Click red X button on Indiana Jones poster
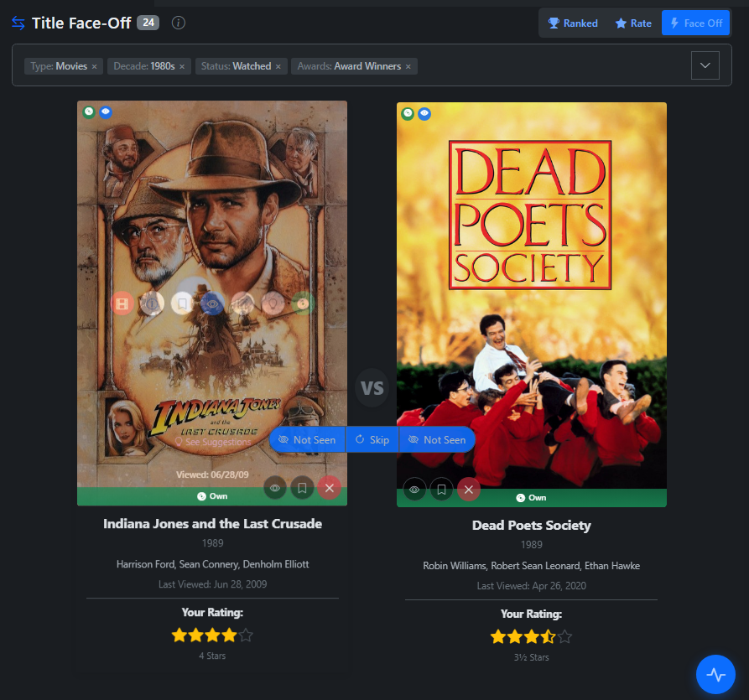 (x=329, y=487)
